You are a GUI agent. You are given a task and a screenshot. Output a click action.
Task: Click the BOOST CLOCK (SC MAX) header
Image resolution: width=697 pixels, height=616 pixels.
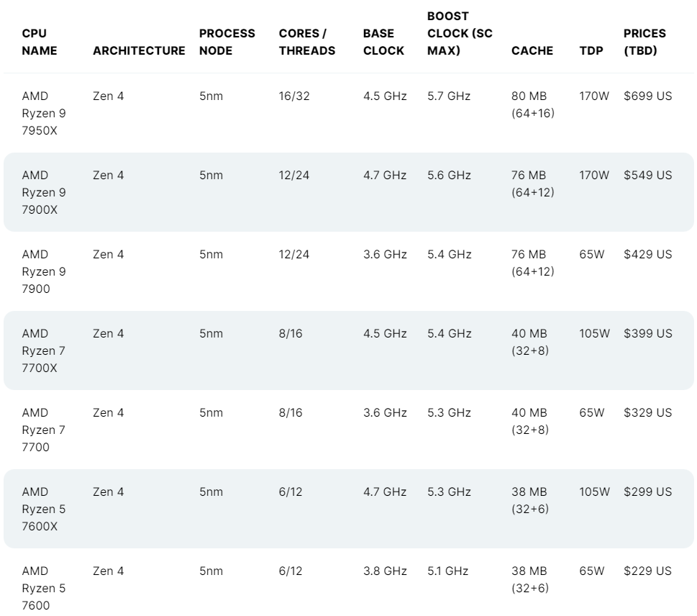coord(460,33)
